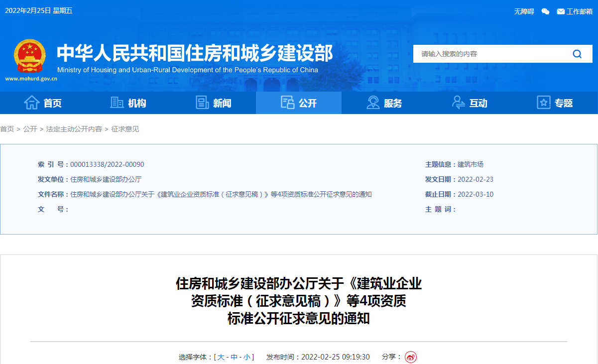The image size is (598, 364).
Task: Click the index number 000013338/2022-00090
Action: pyautogui.click(x=107, y=164)
